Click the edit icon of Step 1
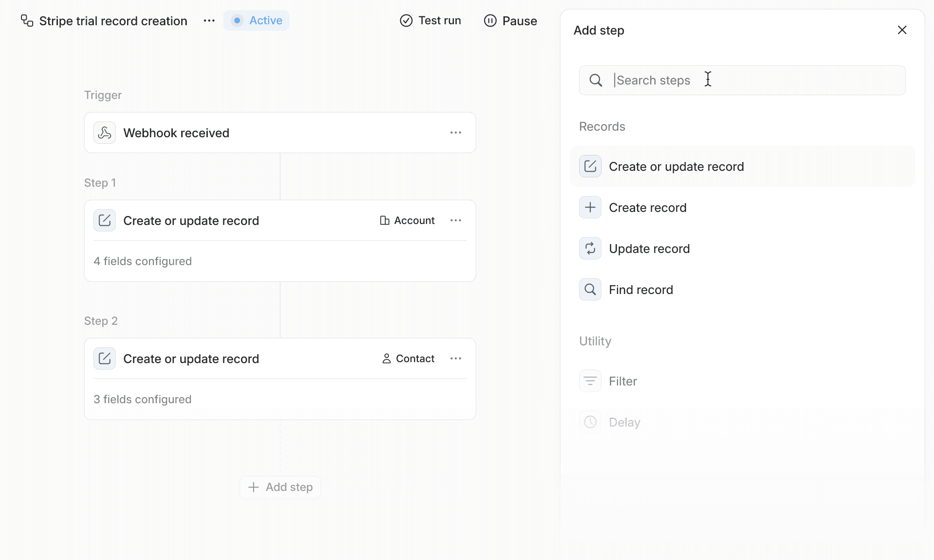 point(105,221)
